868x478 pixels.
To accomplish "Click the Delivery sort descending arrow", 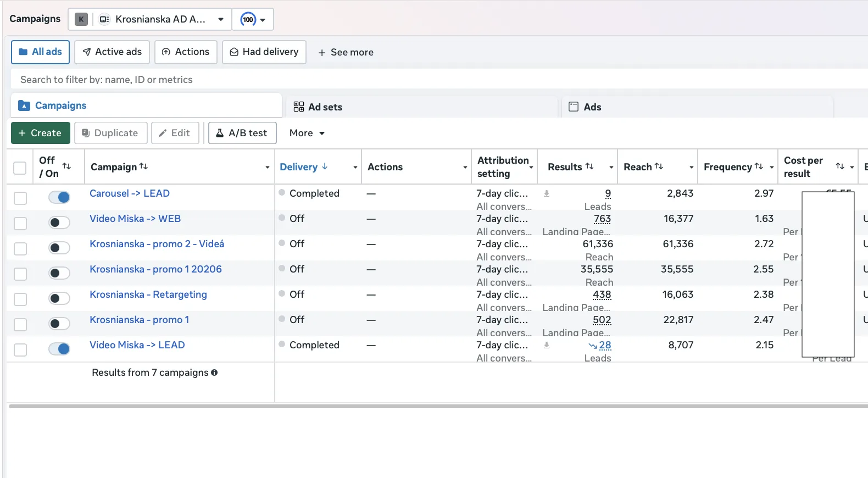I will (x=325, y=166).
